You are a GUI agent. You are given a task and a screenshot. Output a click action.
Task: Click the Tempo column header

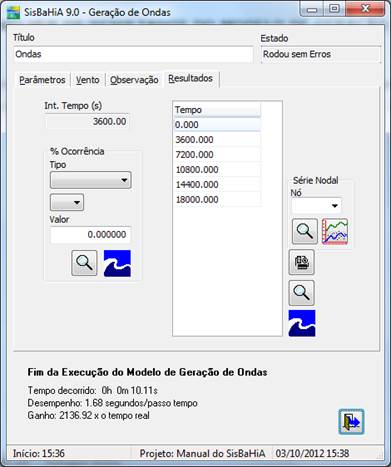tap(217, 110)
